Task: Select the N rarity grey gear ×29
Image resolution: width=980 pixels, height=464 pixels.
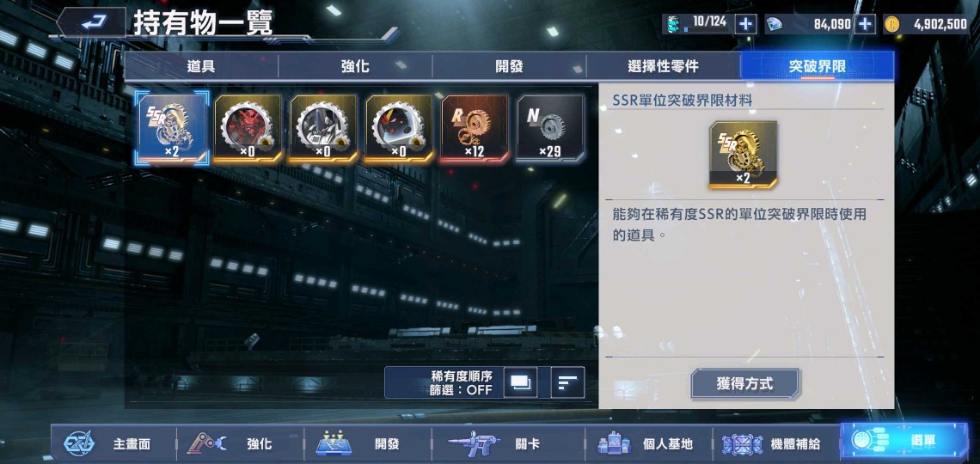Action: pos(550,129)
